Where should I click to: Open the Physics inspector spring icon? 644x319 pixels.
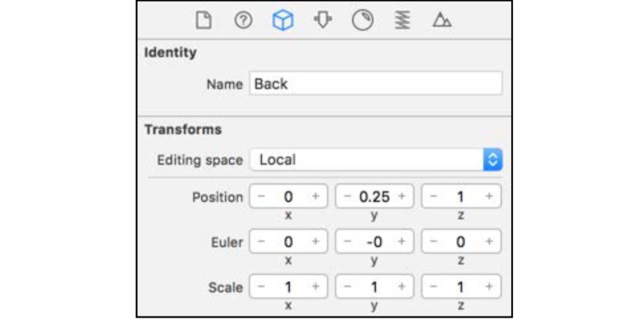coord(402,20)
